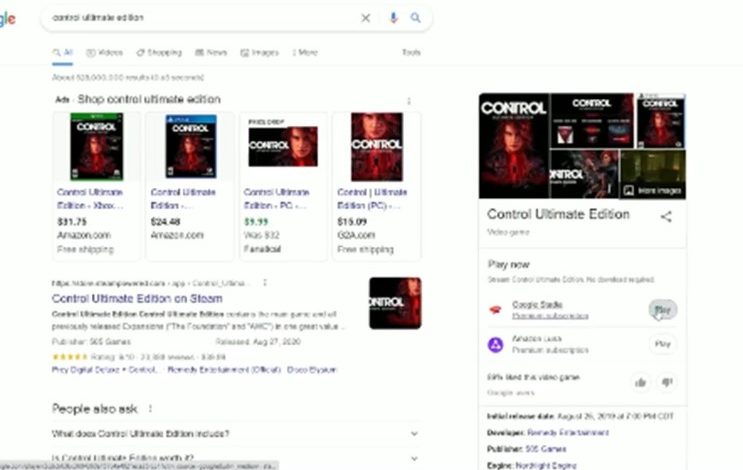Open the Premium subscription link under Google Stadia

click(550, 316)
